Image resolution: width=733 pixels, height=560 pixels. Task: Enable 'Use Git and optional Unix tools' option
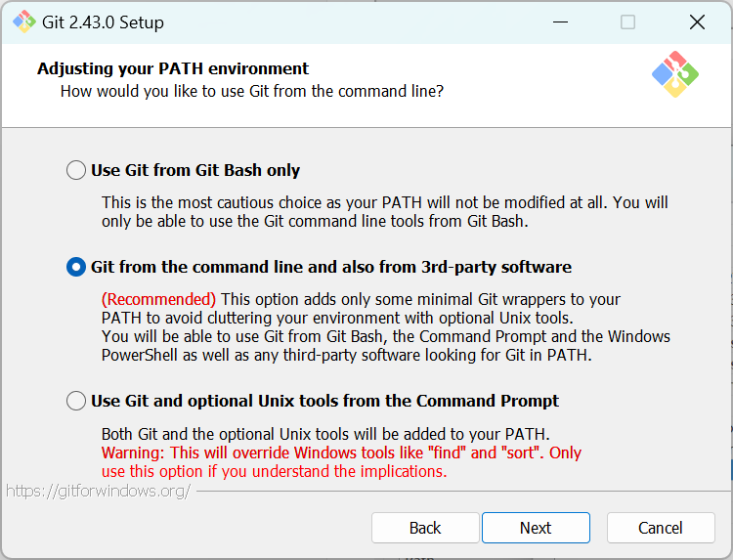[76, 401]
